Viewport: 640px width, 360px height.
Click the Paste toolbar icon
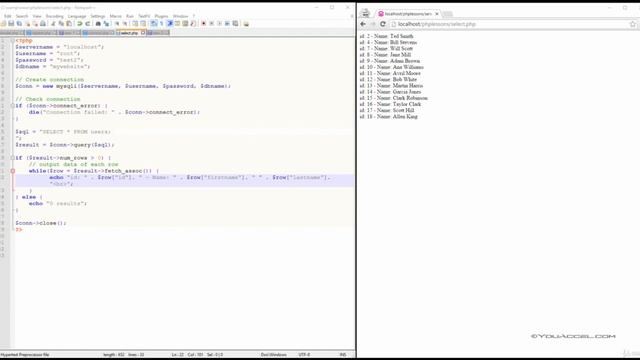click(69, 24)
